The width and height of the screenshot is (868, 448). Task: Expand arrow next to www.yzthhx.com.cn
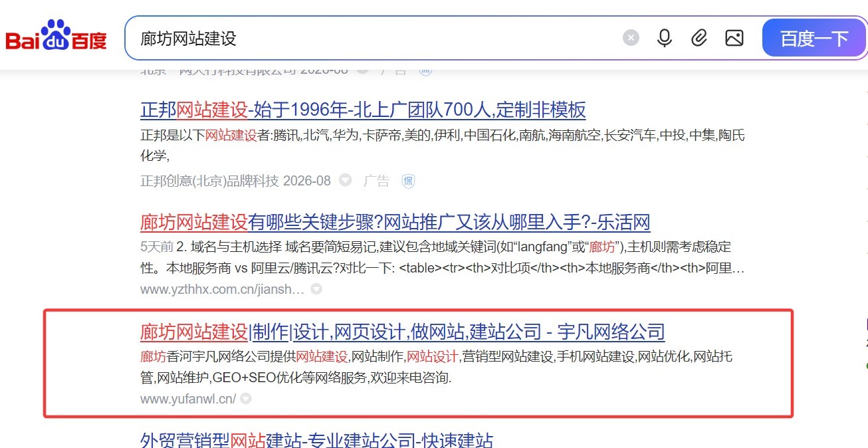(316, 289)
